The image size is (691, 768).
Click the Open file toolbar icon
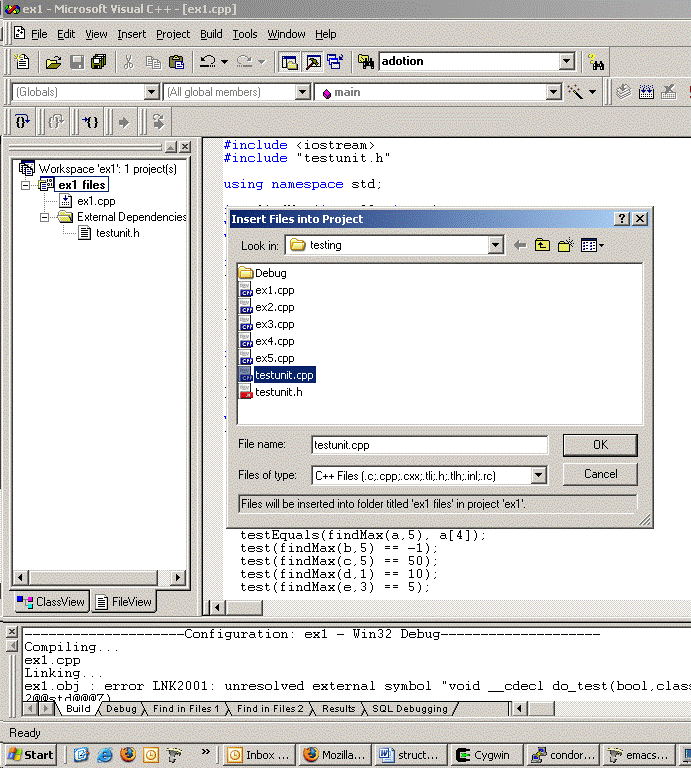[x=53, y=62]
